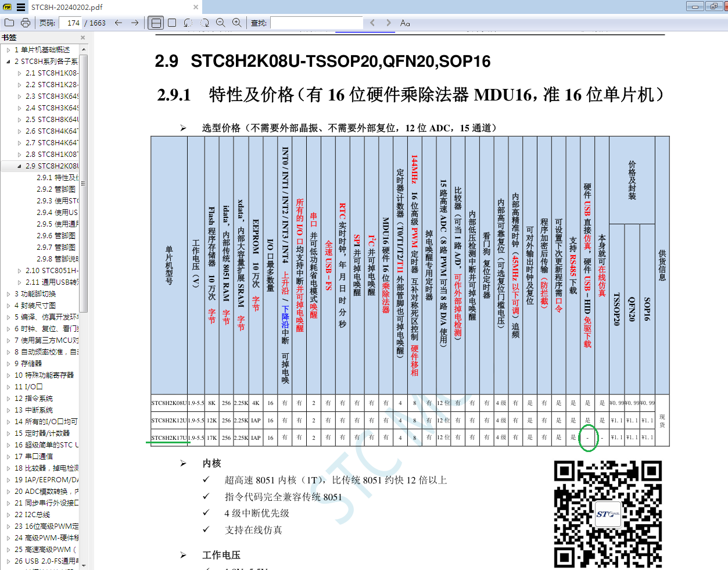This screenshot has width=728, height=570.
Task: Select bookmark 2.9.4 使用US
Action: (x=57, y=213)
